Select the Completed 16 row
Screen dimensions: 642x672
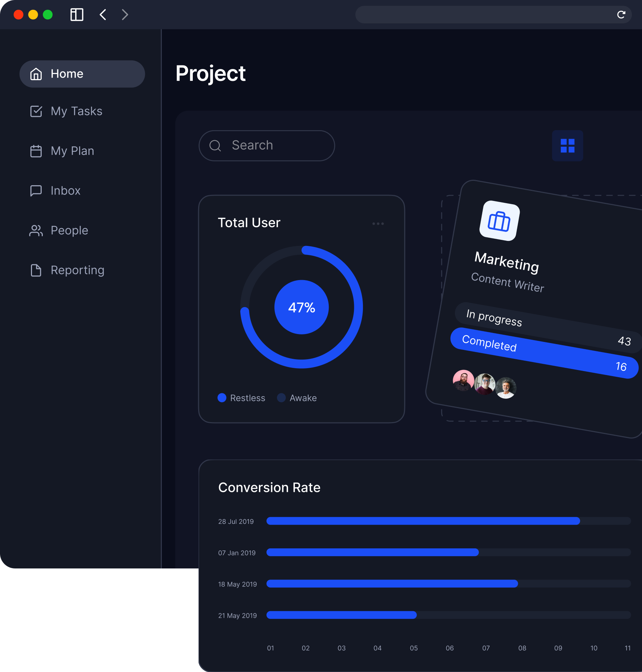click(x=545, y=353)
